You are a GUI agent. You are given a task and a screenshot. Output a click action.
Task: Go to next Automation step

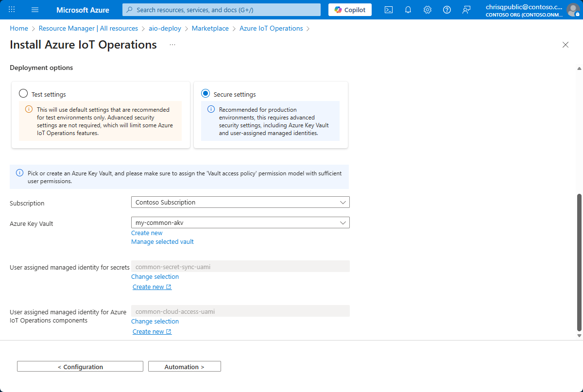[x=184, y=367]
